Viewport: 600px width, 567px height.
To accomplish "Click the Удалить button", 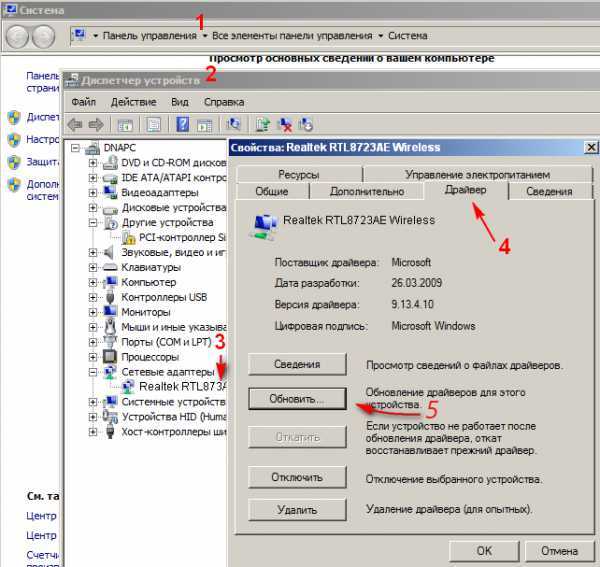I will click(297, 510).
